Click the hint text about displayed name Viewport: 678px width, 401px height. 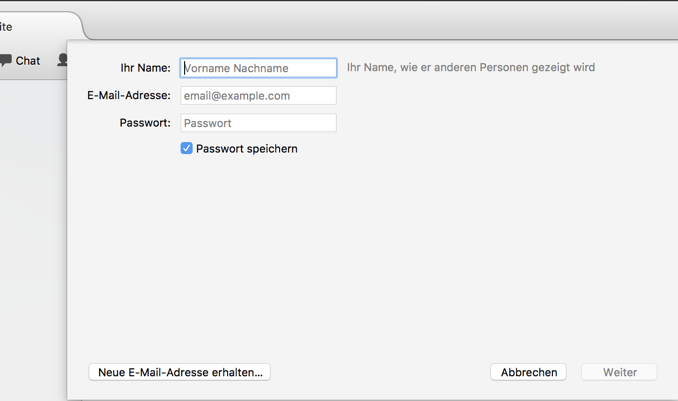471,67
